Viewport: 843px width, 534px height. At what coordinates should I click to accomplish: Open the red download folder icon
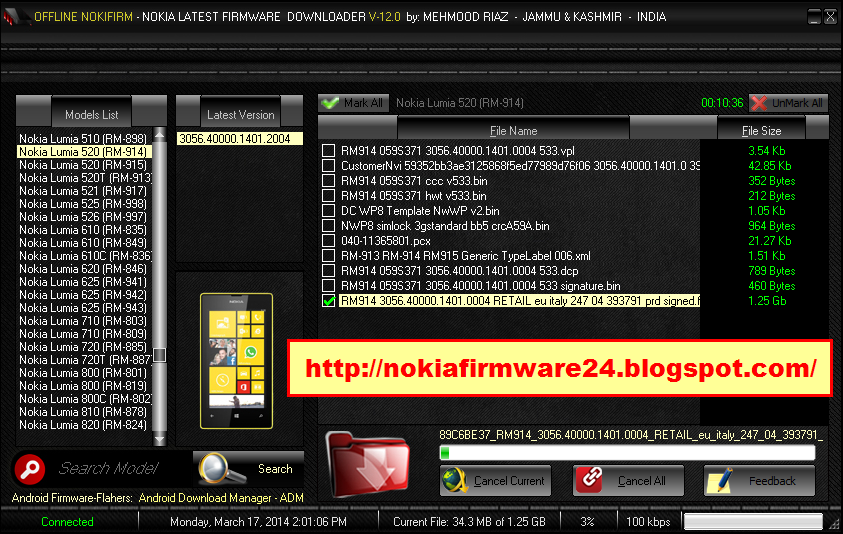click(x=368, y=464)
